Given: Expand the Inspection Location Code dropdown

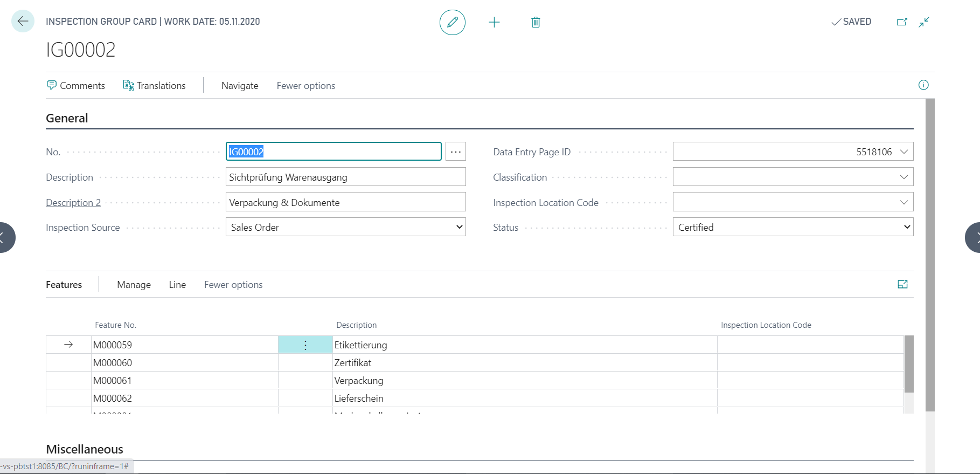Looking at the screenshot, I should click(904, 202).
